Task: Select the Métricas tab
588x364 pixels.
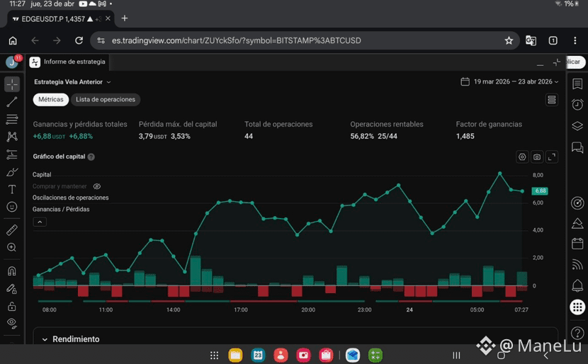Action: click(x=50, y=99)
